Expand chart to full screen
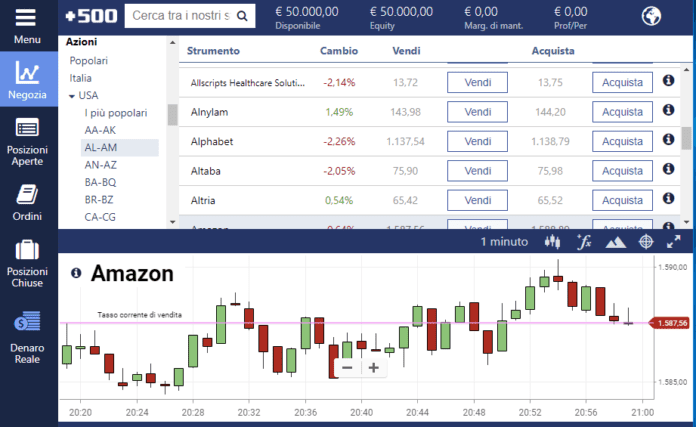 (x=674, y=242)
